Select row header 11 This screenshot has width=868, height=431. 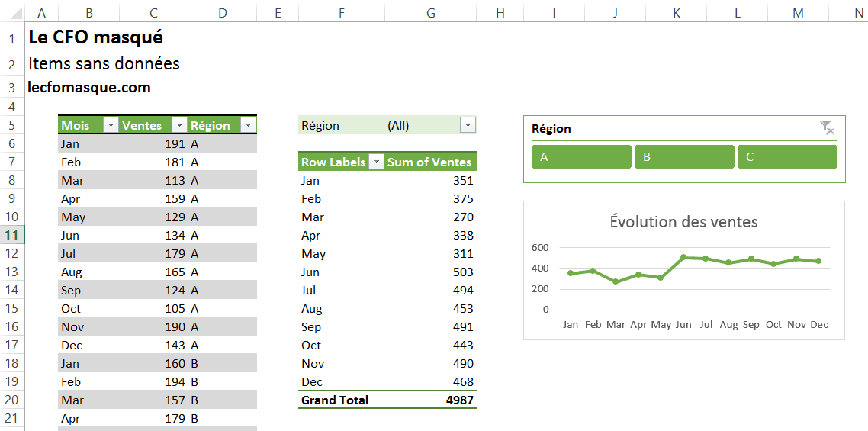(12, 235)
